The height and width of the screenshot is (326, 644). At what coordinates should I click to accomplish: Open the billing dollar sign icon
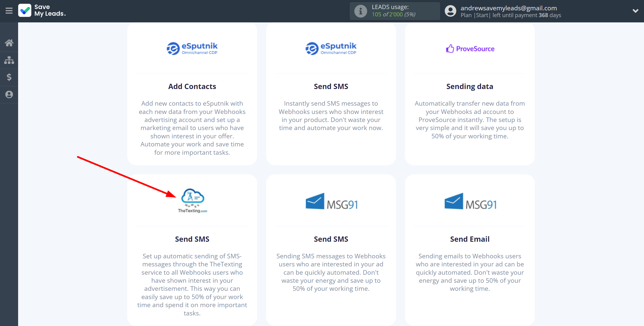tap(9, 77)
